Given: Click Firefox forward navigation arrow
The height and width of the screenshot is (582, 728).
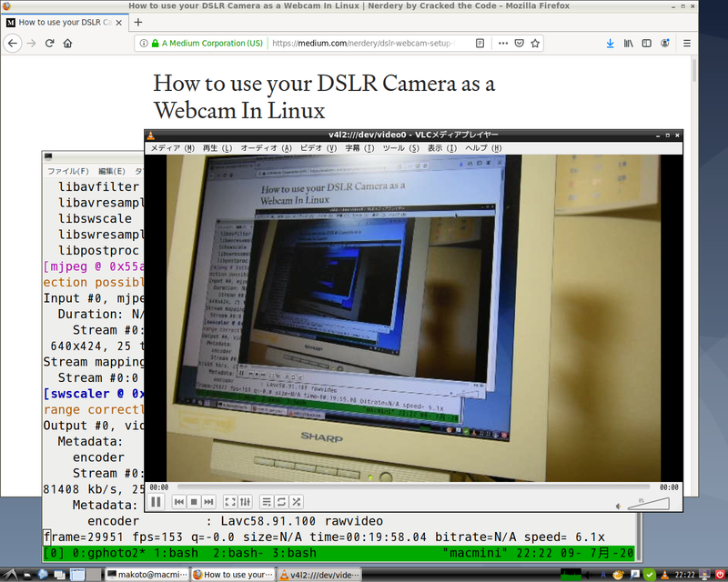Looking at the screenshot, I should [31, 43].
